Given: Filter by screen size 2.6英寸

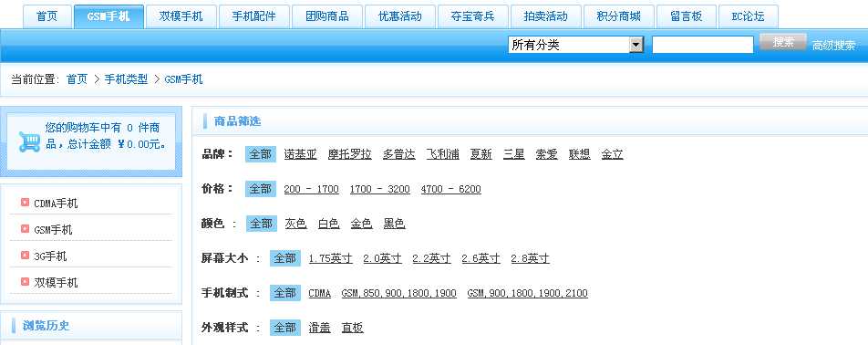Looking at the screenshot, I should point(481,258).
